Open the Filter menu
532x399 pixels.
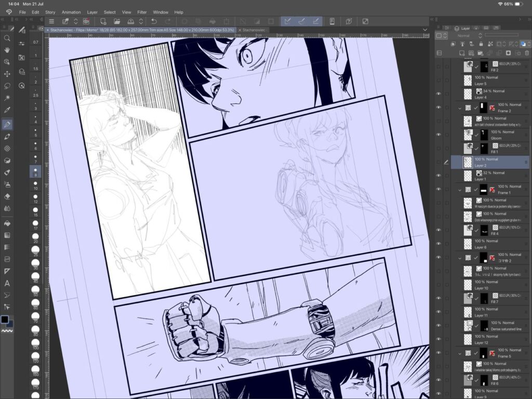tap(142, 12)
